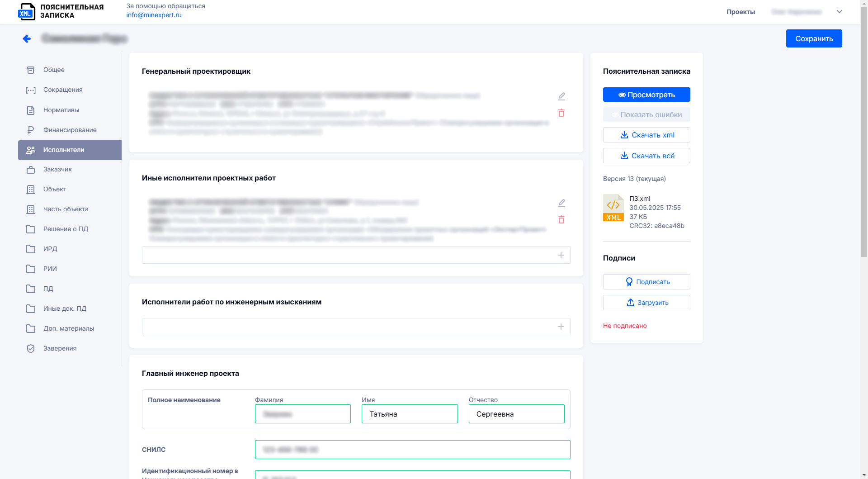868x479 pixels.
Task: Click the ПЗ.xml file name
Action: (x=640, y=199)
